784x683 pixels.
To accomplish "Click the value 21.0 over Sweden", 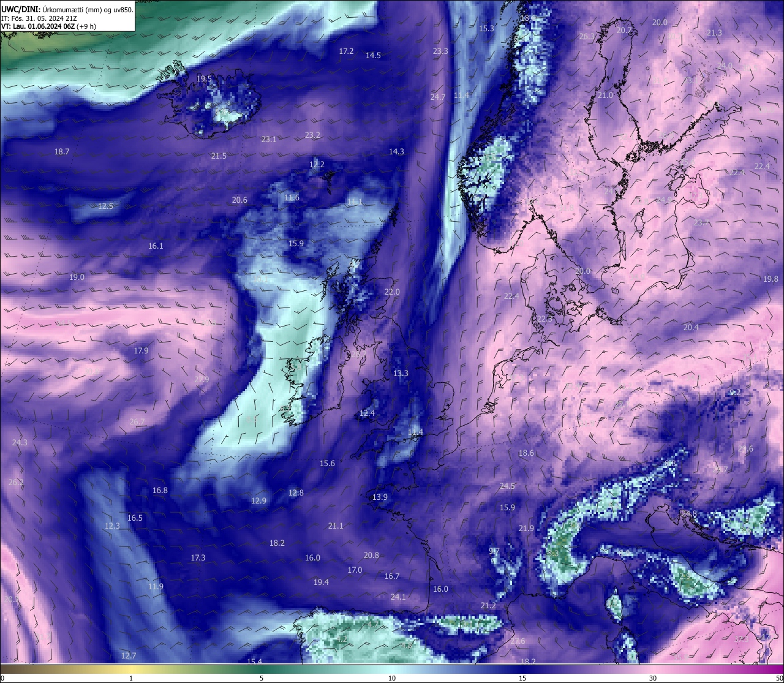I will (605, 96).
